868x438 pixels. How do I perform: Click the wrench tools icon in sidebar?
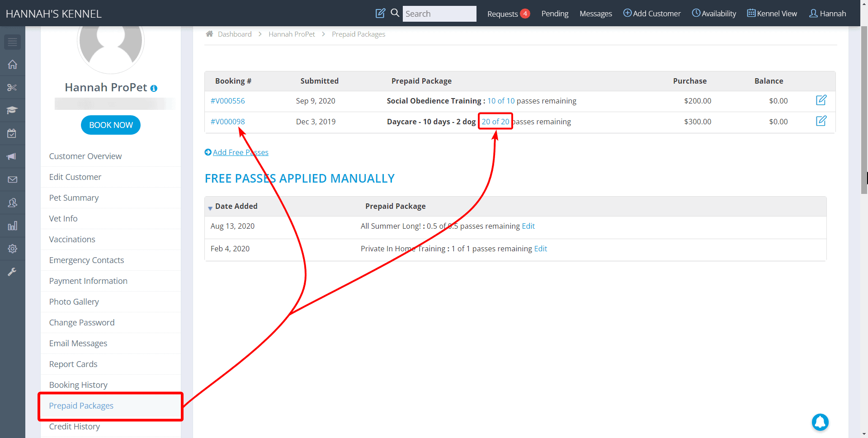tap(12, 272)
